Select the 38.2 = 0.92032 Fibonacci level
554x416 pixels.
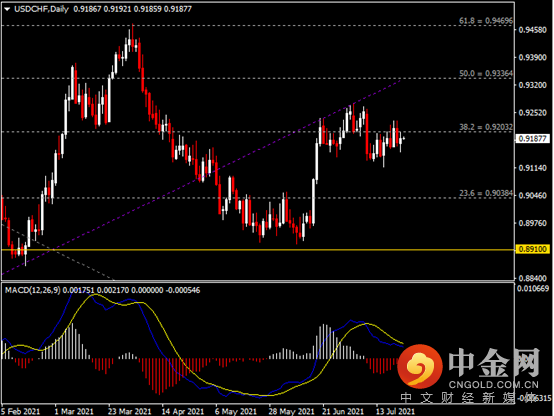(486, 127)
